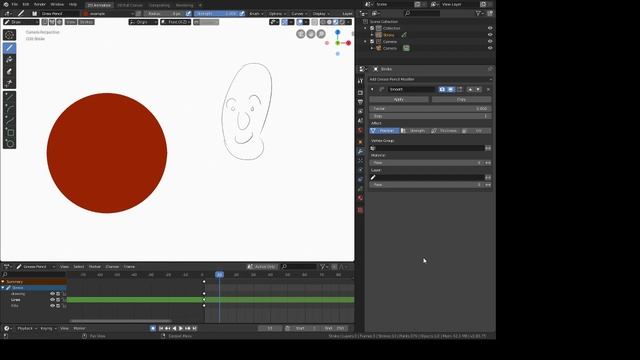Remove the Smooth modifier with X
The height and width of the screenshot is (360, 640).
pos(488,89)
